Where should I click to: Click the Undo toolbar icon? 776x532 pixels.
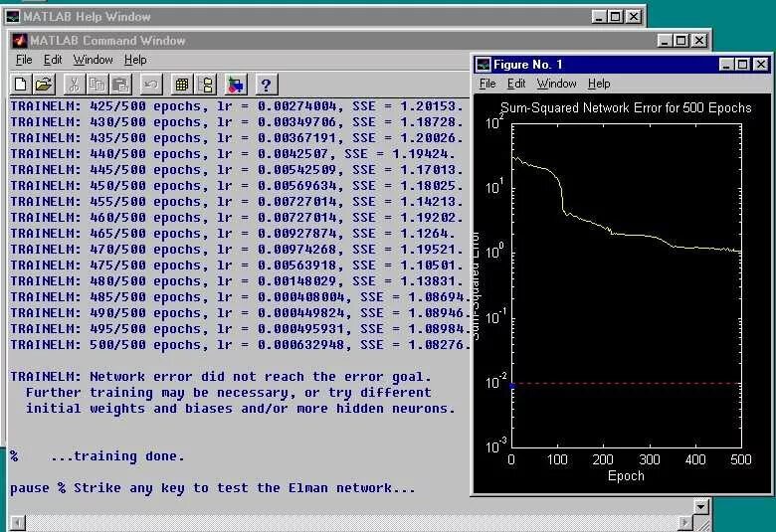tap(151, 85)
